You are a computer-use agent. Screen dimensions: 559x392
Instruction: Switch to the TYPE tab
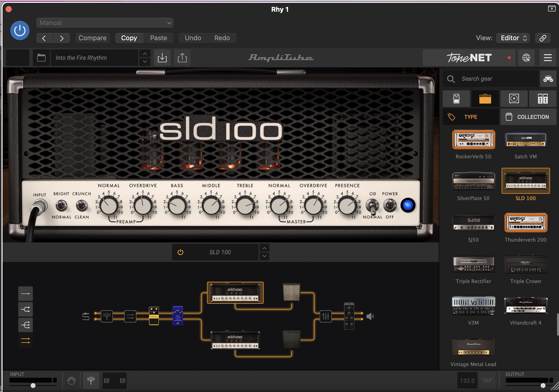point(471,117)
